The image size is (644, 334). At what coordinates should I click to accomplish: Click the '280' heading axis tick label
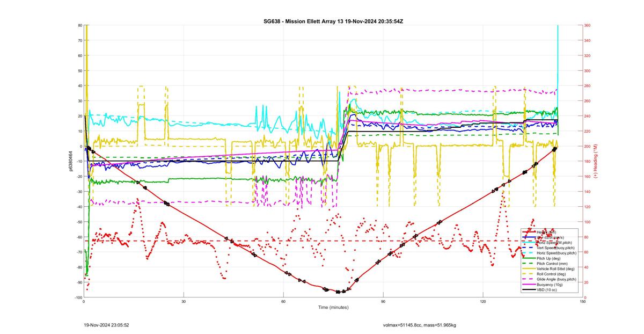587,86
